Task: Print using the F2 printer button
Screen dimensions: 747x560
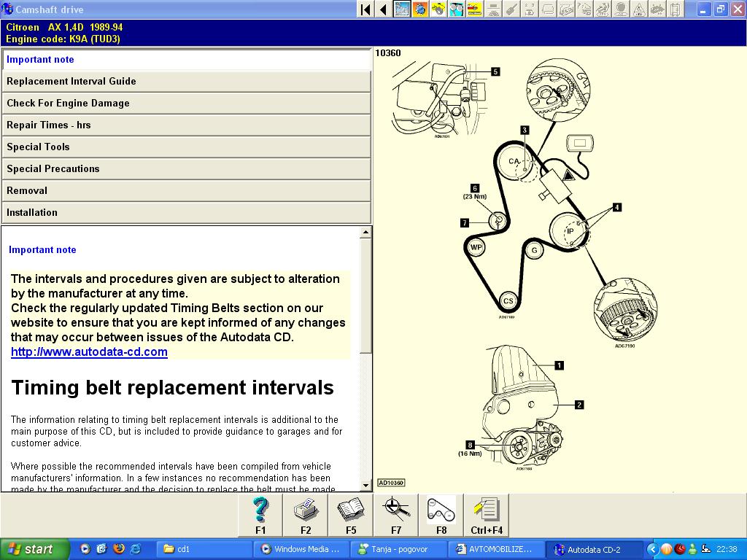Action: pyautogui.click(x=306, y=516)
